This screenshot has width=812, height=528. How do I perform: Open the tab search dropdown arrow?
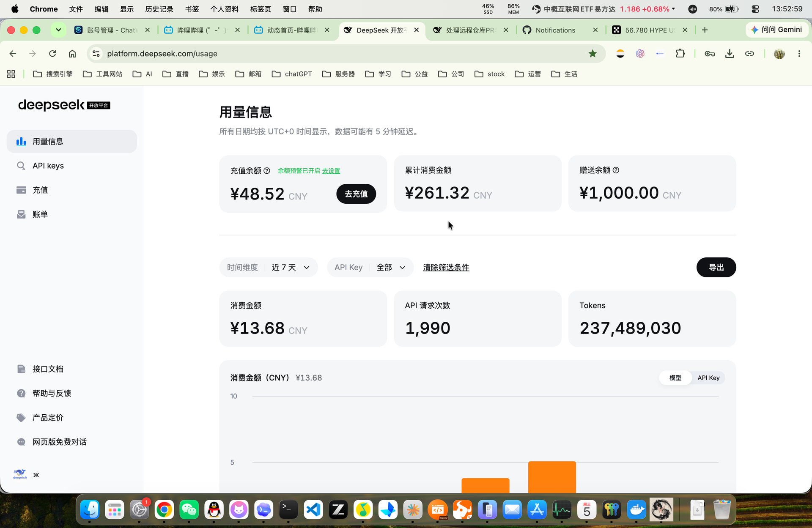coord(58,30)
